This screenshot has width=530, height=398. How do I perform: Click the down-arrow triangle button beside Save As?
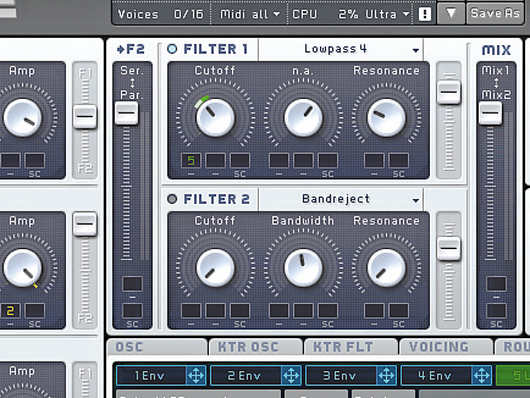point(451,13)
